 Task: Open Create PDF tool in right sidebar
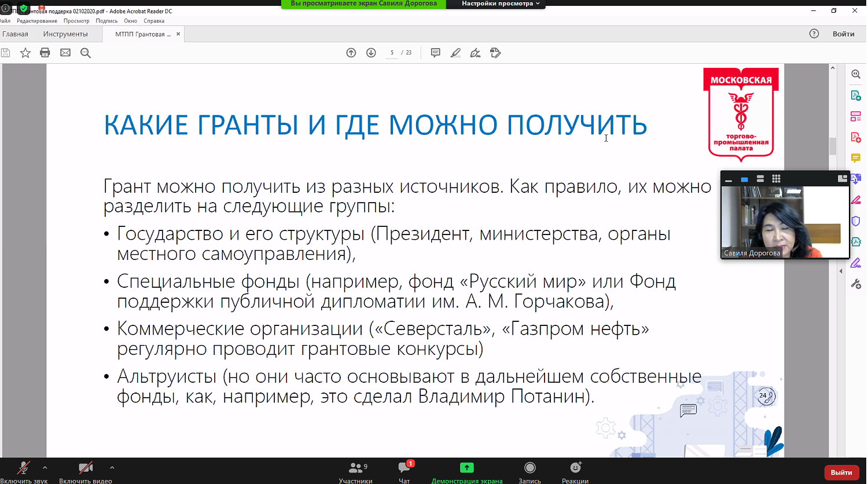click(856, 137)
